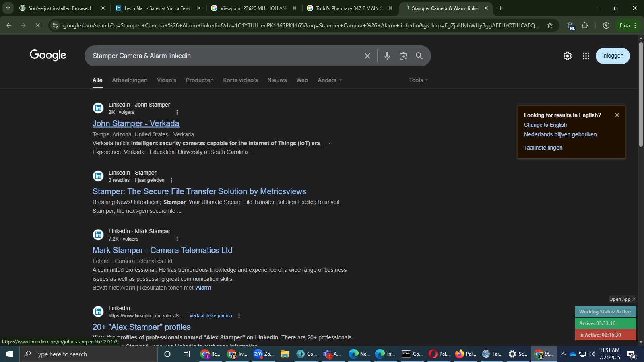
Task: Click the Windows taskbar search box
Action: coord(89,354)
